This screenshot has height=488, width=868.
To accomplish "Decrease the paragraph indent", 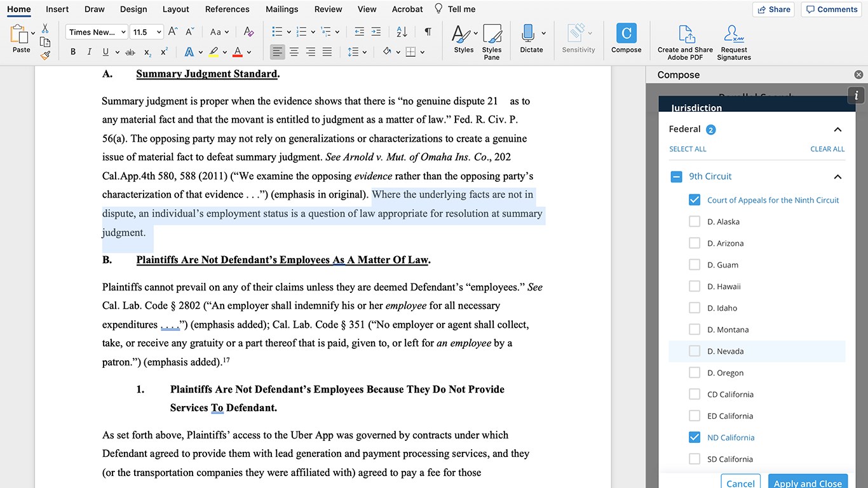I will [360, 32].
